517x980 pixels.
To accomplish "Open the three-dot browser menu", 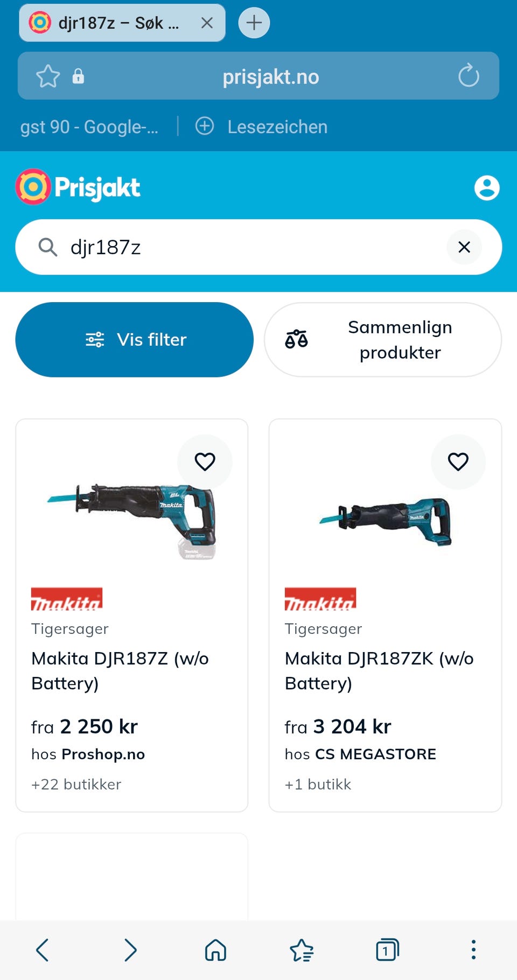I will pyautogui.click(x=473, y=949).
